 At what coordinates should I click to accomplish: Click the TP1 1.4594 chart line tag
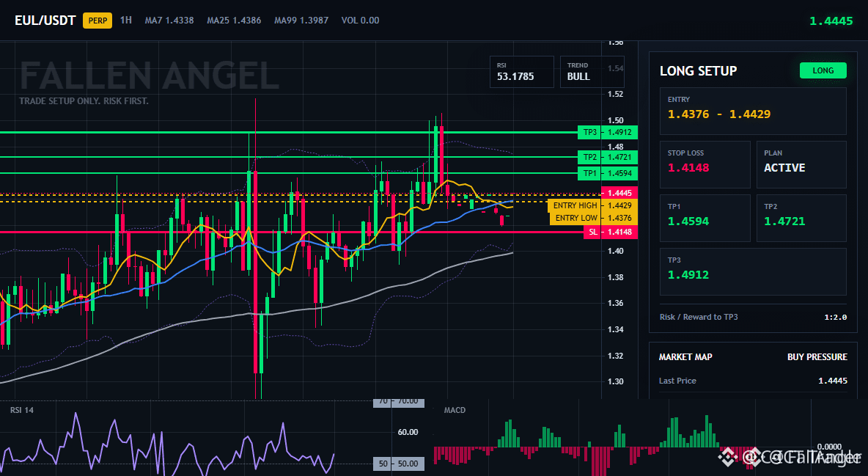click(x=607, y=173)
